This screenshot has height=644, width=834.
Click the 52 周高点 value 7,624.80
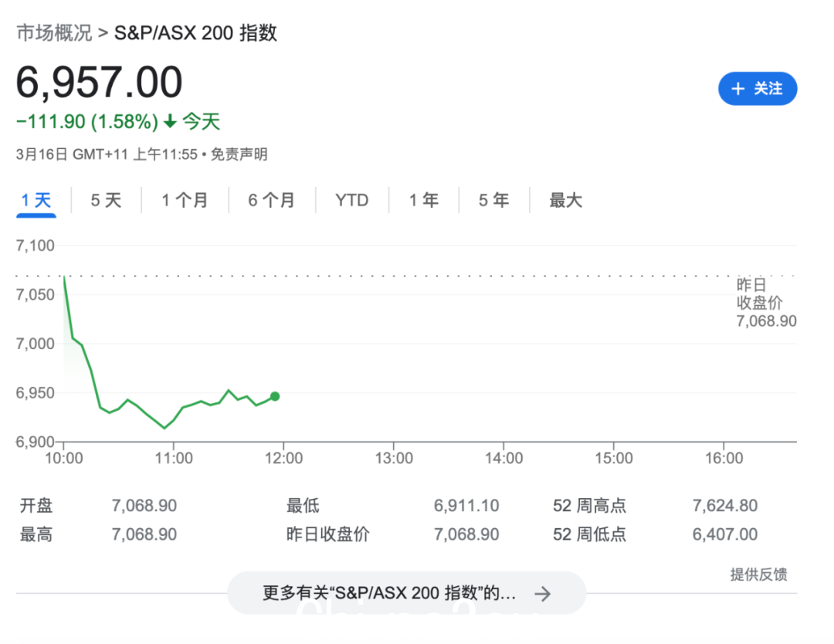point(725,505)
